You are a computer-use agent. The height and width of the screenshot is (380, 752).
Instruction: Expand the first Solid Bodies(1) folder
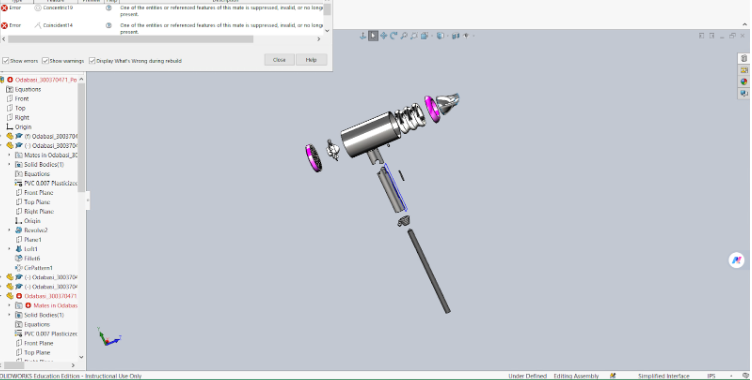click(x=9, y=165)
